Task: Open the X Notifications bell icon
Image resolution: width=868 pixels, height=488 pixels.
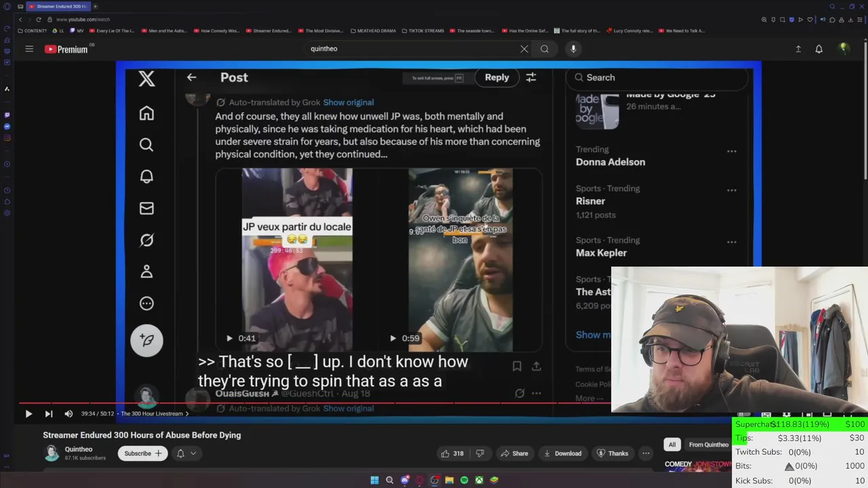Action: coord(146,176)
